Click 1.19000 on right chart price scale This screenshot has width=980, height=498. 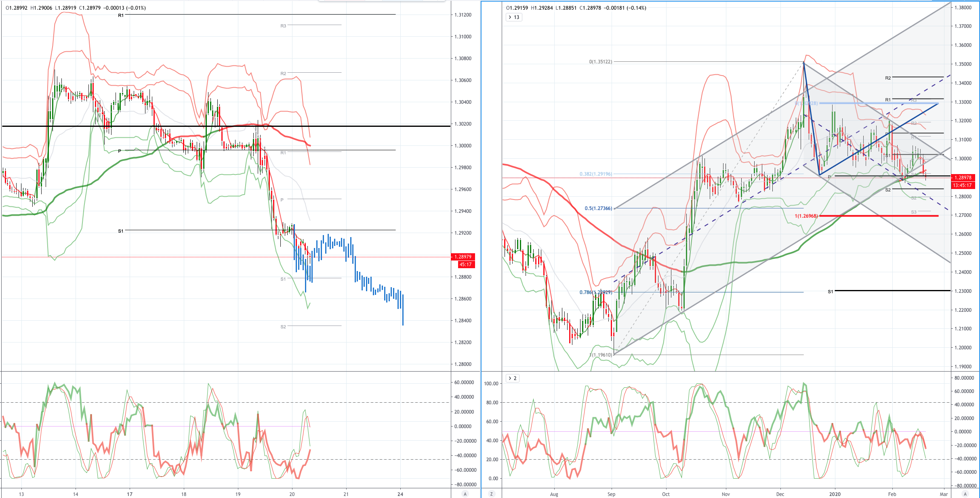click(962, 367)
